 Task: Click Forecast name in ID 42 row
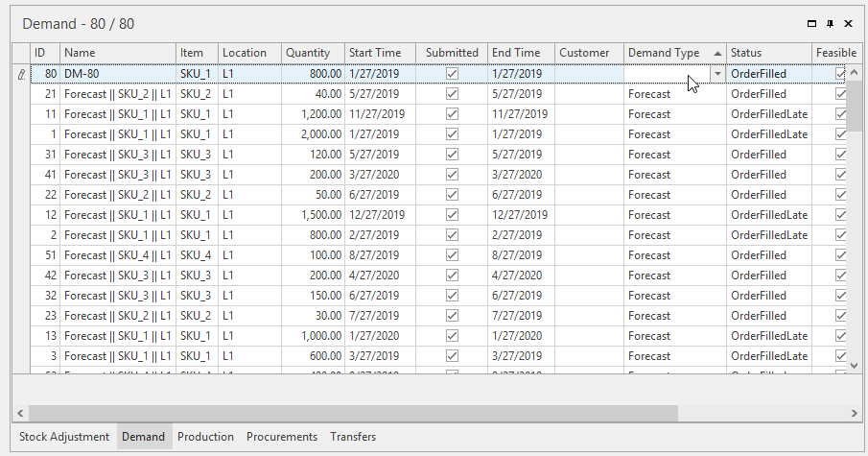pos(118,276)
